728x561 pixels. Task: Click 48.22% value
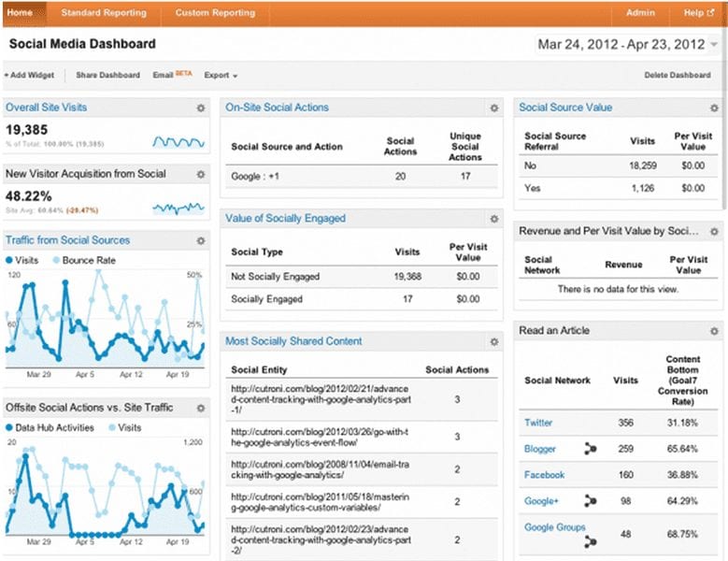click(x=28, y=196)
